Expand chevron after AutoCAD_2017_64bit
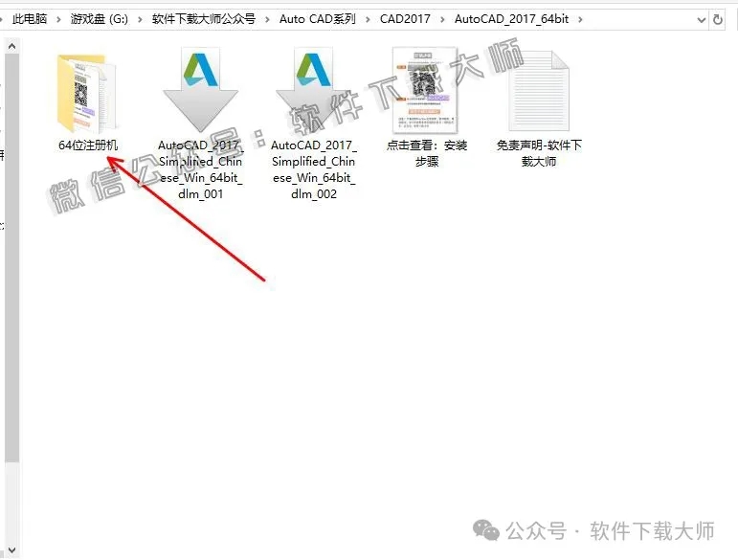Viewport: 738px width, 560px height. [580, 20]
